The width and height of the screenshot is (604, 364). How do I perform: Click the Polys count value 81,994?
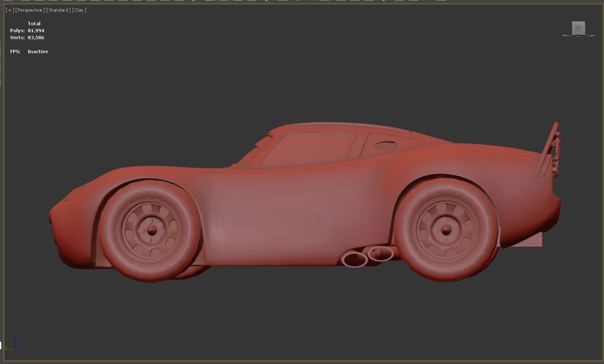(36, 31)
